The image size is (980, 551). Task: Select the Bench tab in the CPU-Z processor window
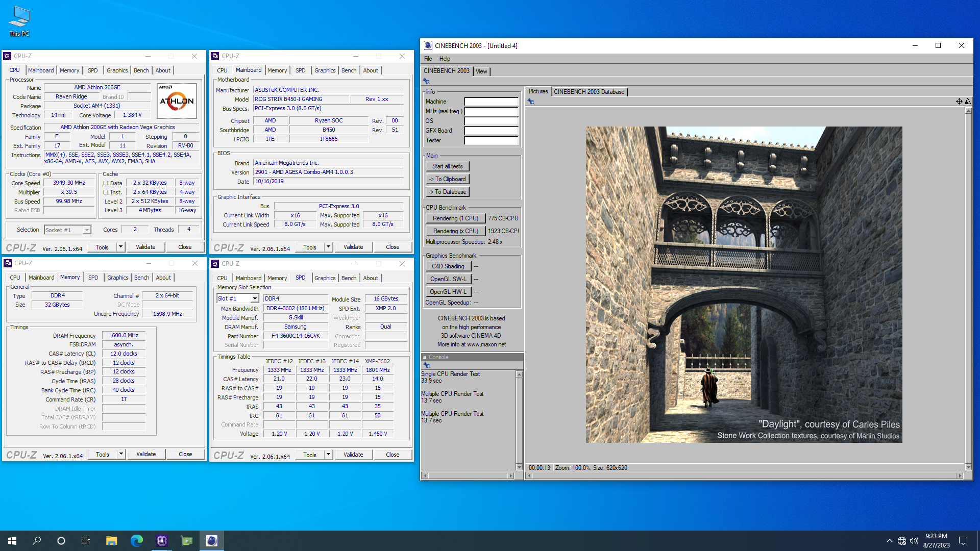click(141, 70)
